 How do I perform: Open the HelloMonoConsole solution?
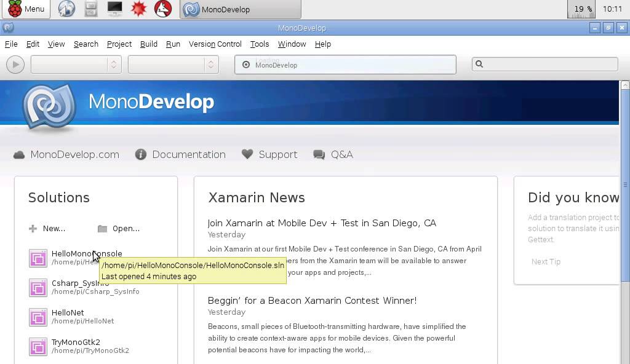click(x=87, y=253)
